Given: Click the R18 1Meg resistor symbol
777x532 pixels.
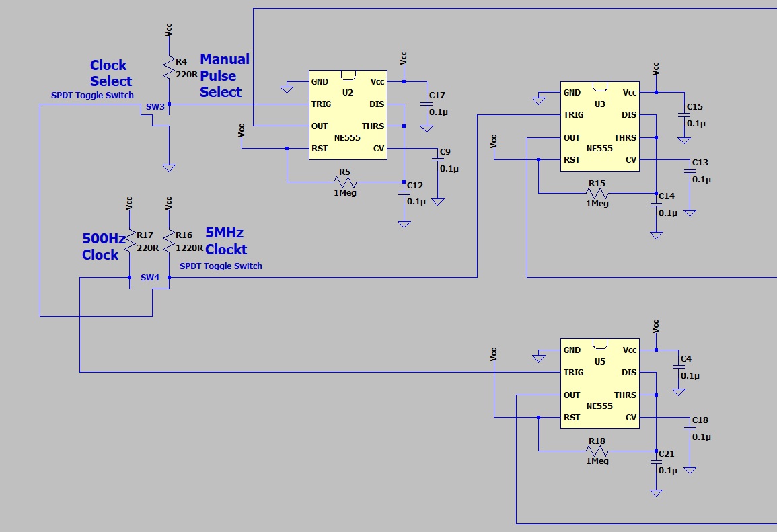Looking at the screenshot, I should (597, 451).
